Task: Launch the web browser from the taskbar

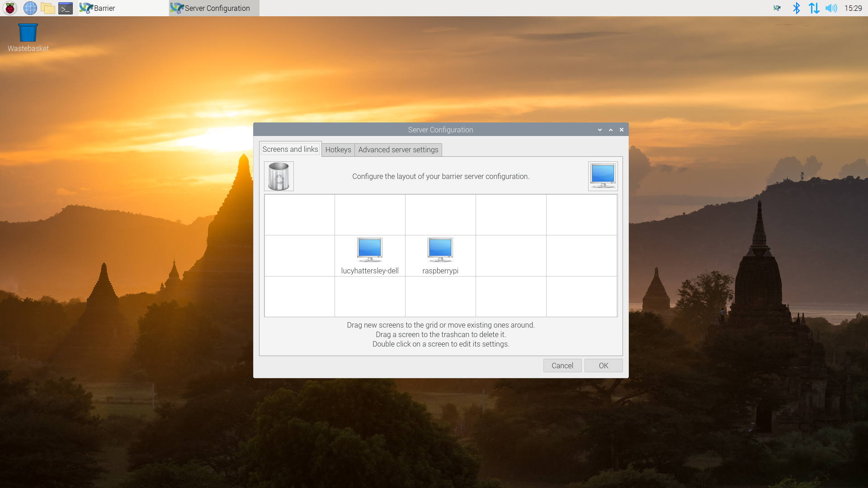Action: tap(30, 8)
